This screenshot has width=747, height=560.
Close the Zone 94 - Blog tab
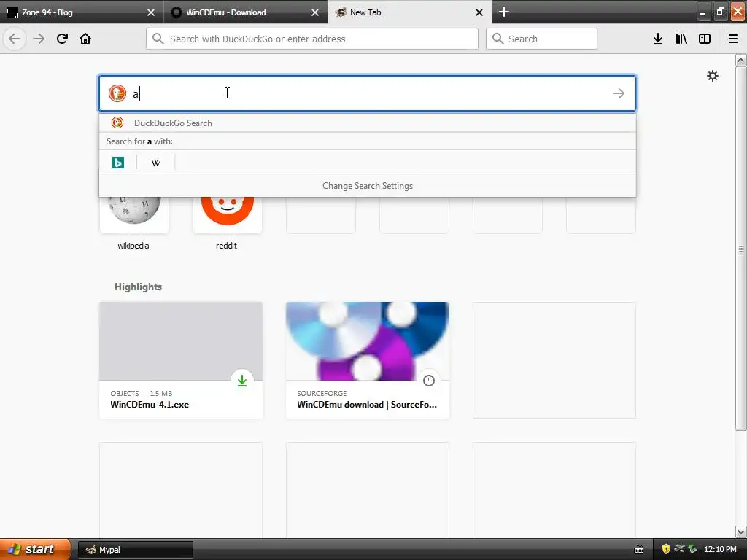[151, 12]
